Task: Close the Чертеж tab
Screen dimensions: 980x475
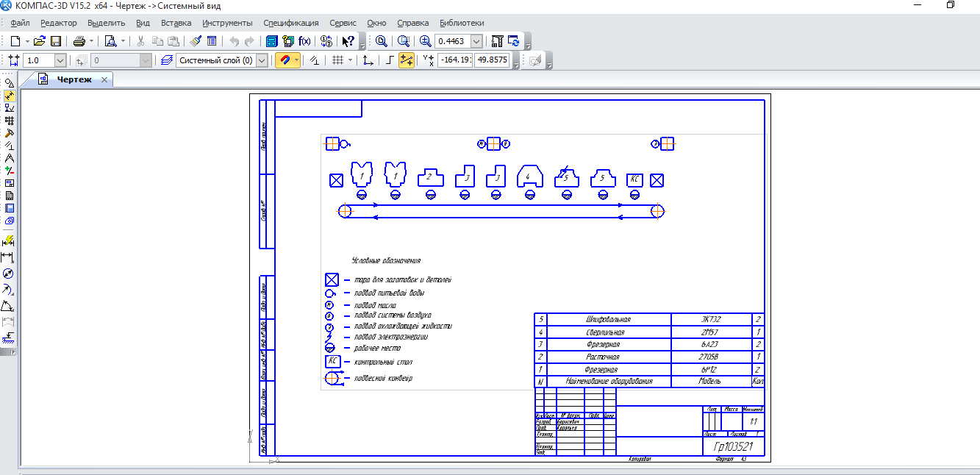Action: pos(104,79)
